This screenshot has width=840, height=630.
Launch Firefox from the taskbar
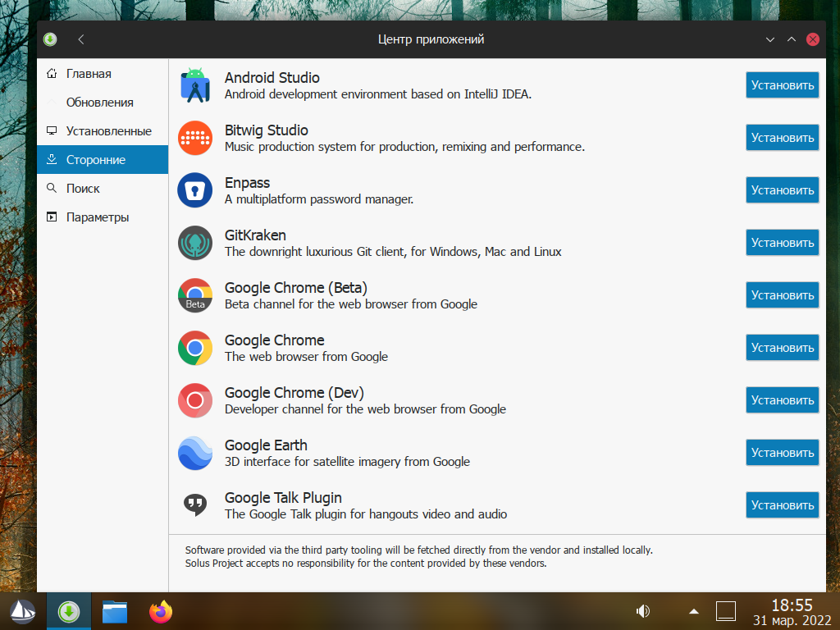pos(161,611)
